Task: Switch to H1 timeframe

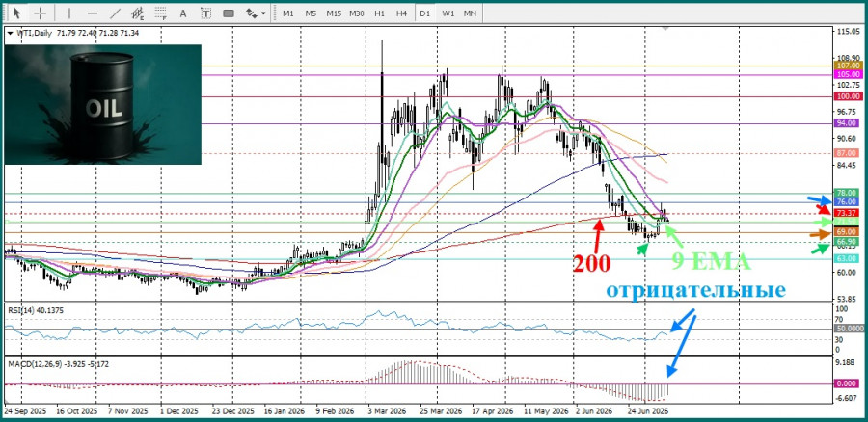Action: point(379,13)
